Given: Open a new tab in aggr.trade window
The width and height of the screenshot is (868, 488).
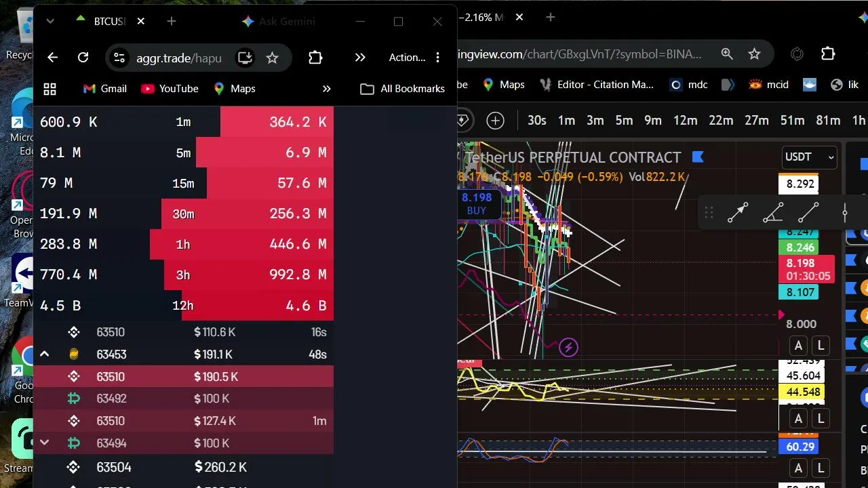Looking at the screenshot, I should coord(172,21).
